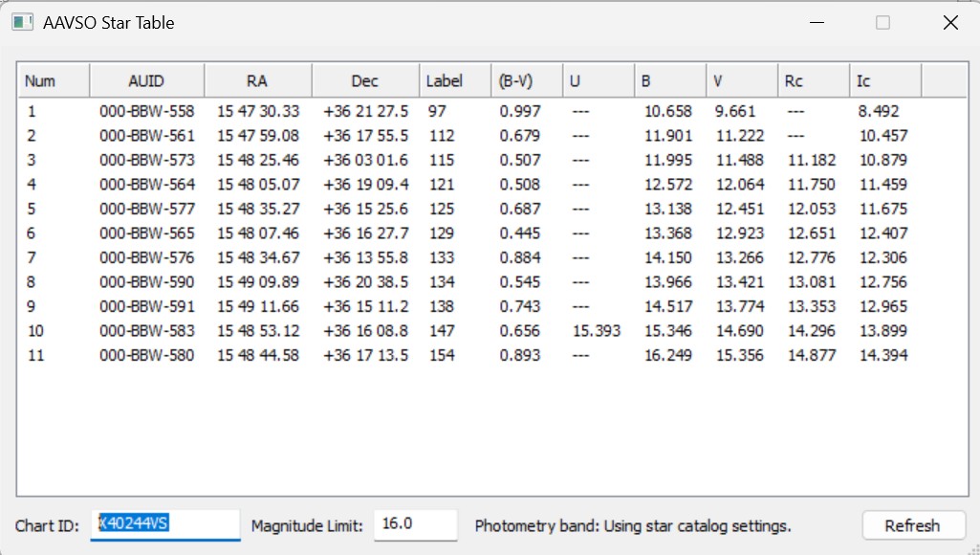The width and height of the screenshot is (980, 555).
Task: Select row with AUID 000-BBW-558
Action: click(x=492, y=111)
